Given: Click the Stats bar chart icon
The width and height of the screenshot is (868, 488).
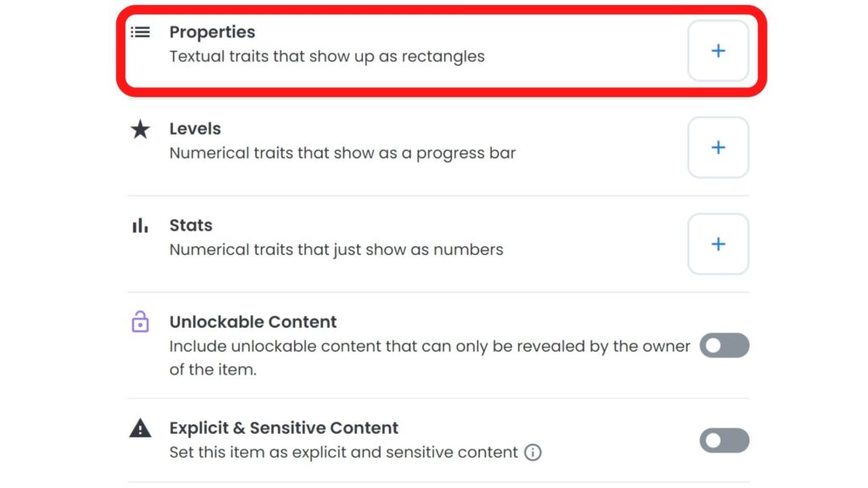Looking at the screenshot, I should click(140, 225).
